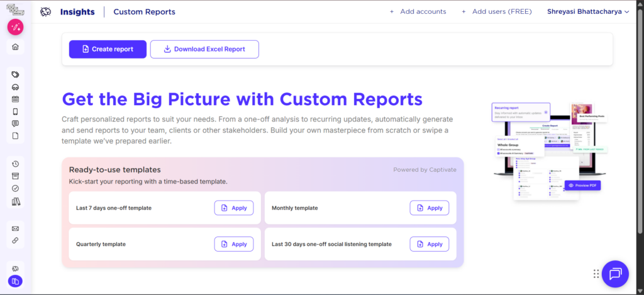Click Download Excel Report button
This screenshot has height=295, width=644.
tap(204, 49)
